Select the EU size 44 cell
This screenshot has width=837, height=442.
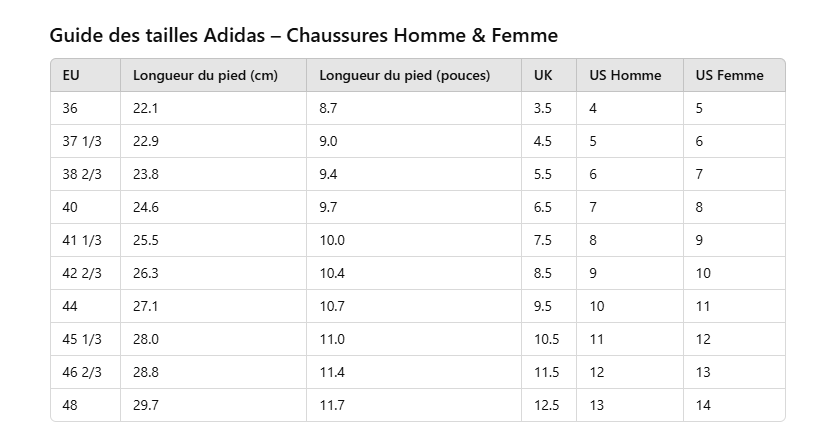click(70, 306)
